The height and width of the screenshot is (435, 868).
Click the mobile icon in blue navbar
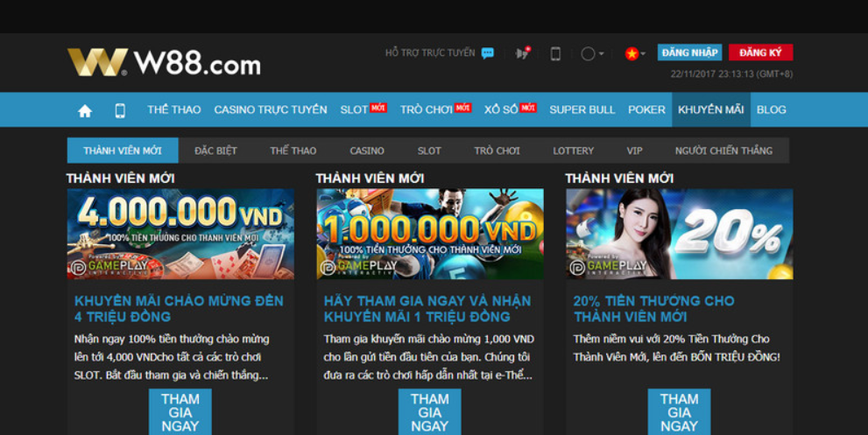tap(120, 110)
